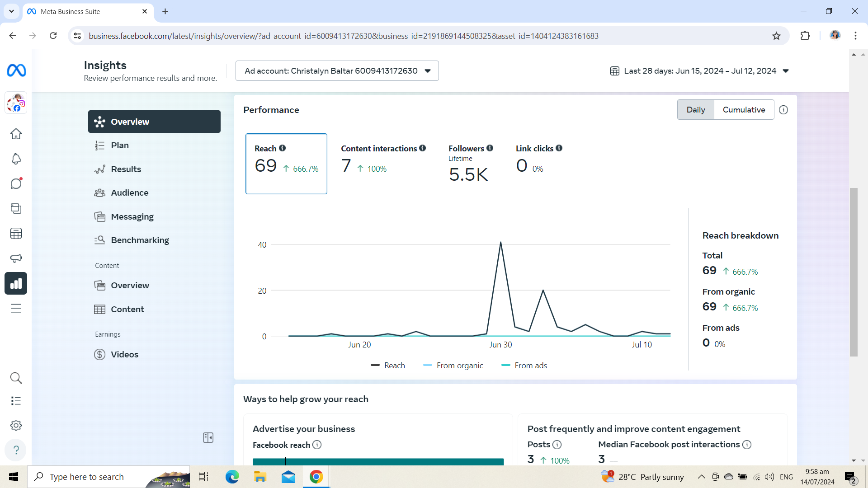Open the Results section

tap(154, 169)
